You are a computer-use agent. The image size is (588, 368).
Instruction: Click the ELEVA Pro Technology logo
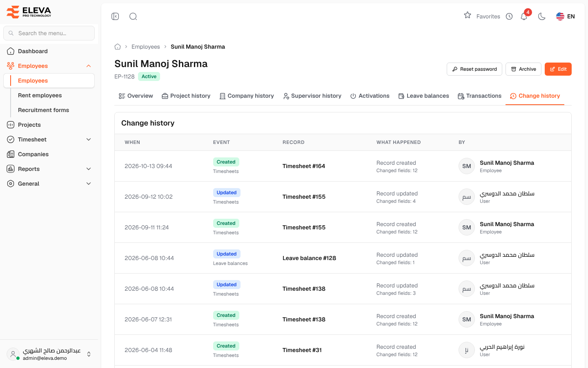tap(29, 12)
